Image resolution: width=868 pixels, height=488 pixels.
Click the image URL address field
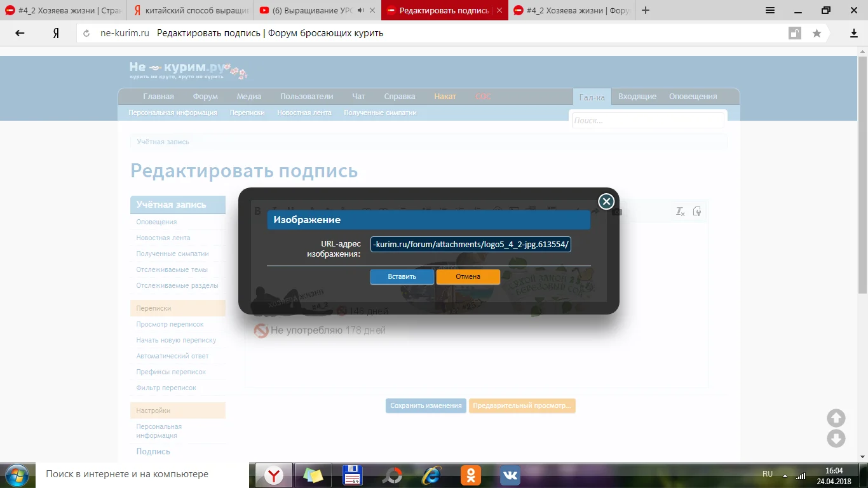point(471,245)
